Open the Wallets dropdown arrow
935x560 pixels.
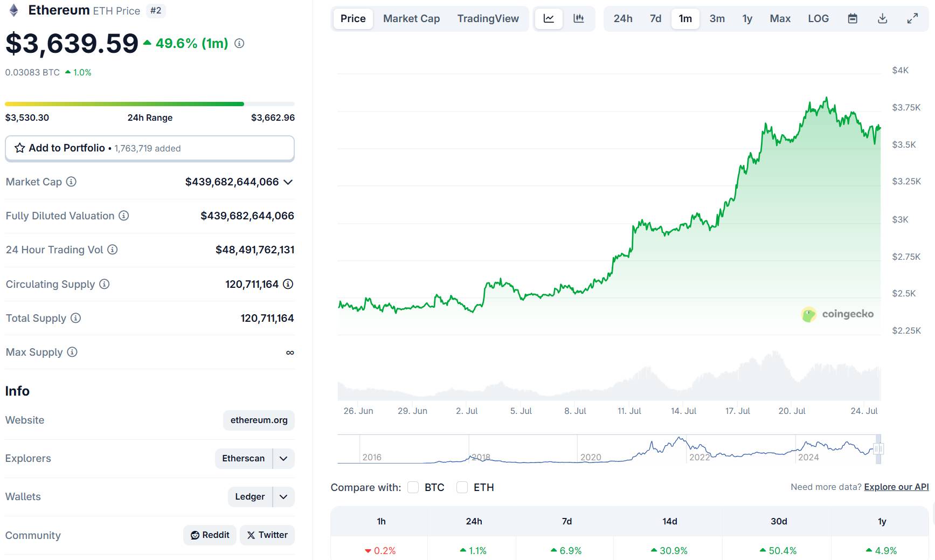[284, 497]
